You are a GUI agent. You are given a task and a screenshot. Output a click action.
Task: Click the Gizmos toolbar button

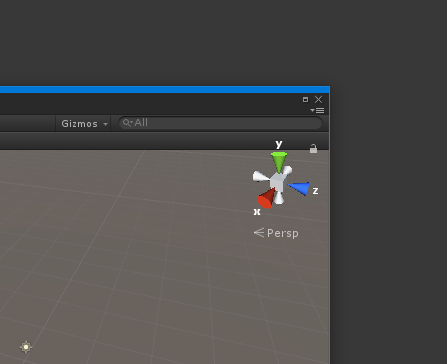(x=83, y=124)
